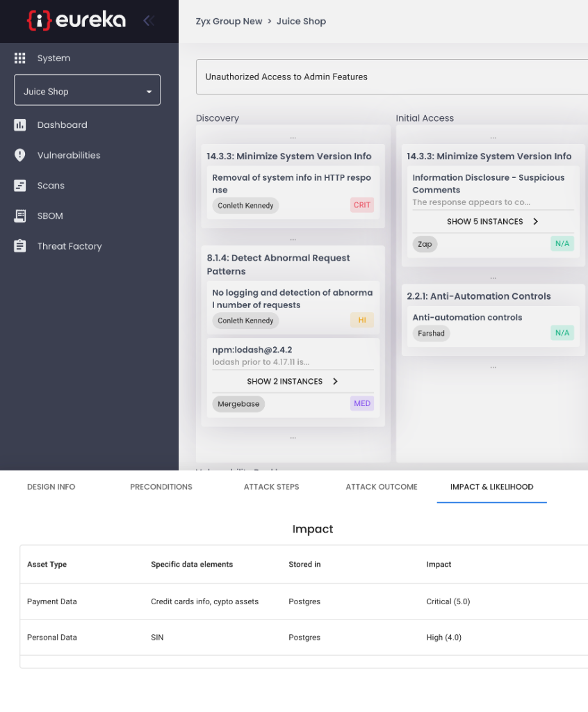Viewport: 588px width, 712px height.
Task: Click the Vulnerabilities alert icon
Action: (x=20, y=155)
